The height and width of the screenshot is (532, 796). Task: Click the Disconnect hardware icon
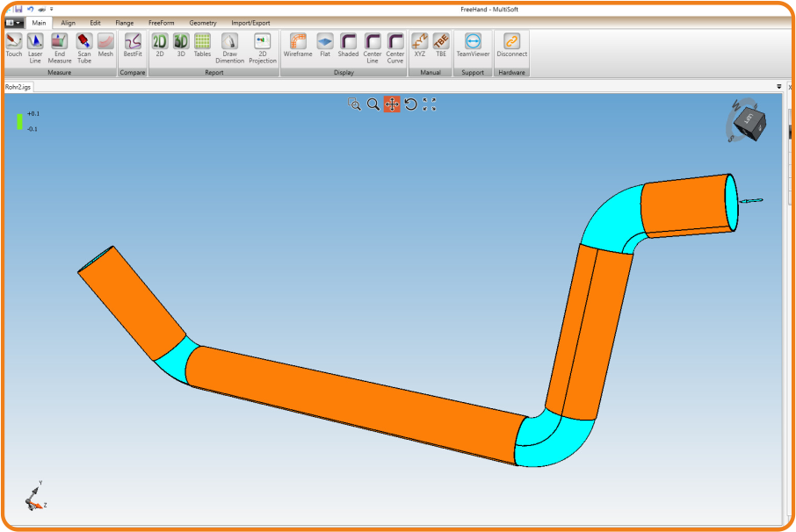(511, 46)
